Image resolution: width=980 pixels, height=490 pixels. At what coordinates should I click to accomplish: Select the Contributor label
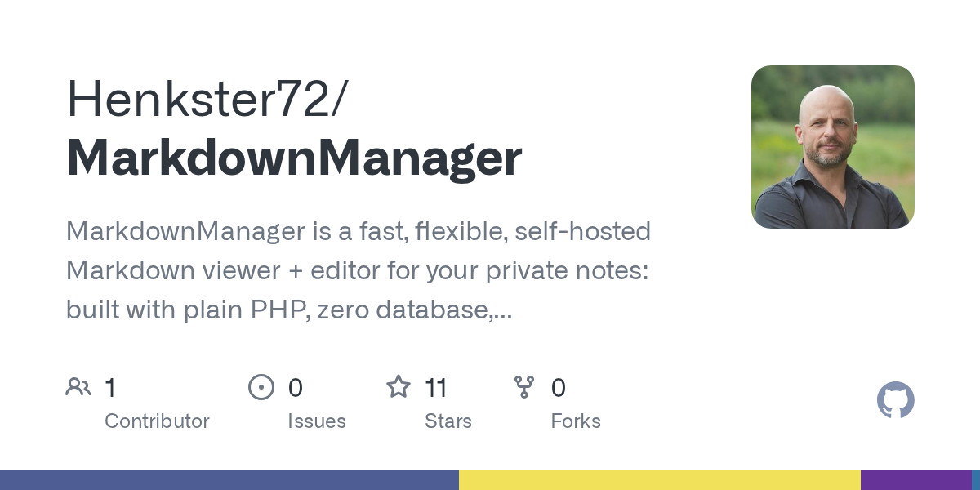click(x=157, y=421)
